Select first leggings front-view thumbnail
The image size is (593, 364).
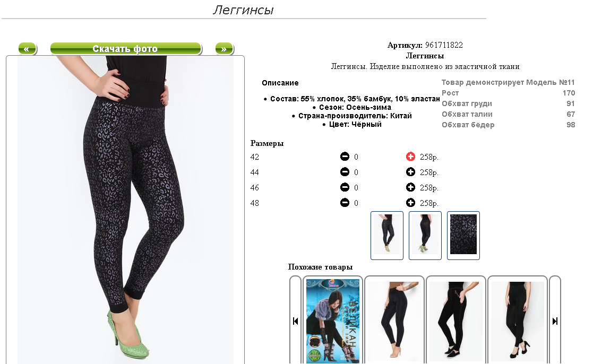(387, 236)
